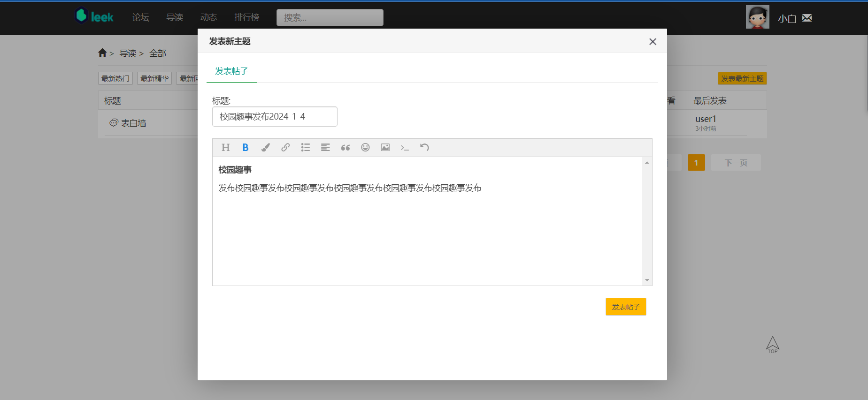Image resolution: width=868 pixels, height=400 pixels.
Task: Select the 发表帖子 tab
Action: 231,71
